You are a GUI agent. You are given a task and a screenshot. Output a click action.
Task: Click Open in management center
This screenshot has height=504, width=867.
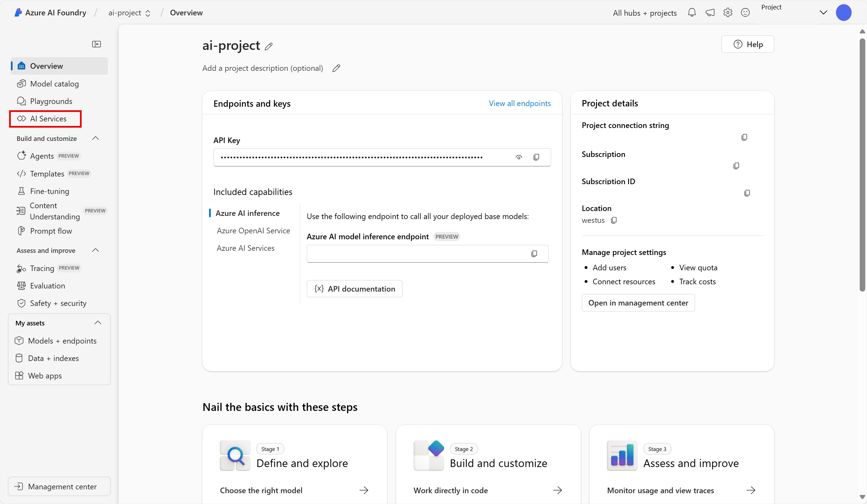(638, 303)
